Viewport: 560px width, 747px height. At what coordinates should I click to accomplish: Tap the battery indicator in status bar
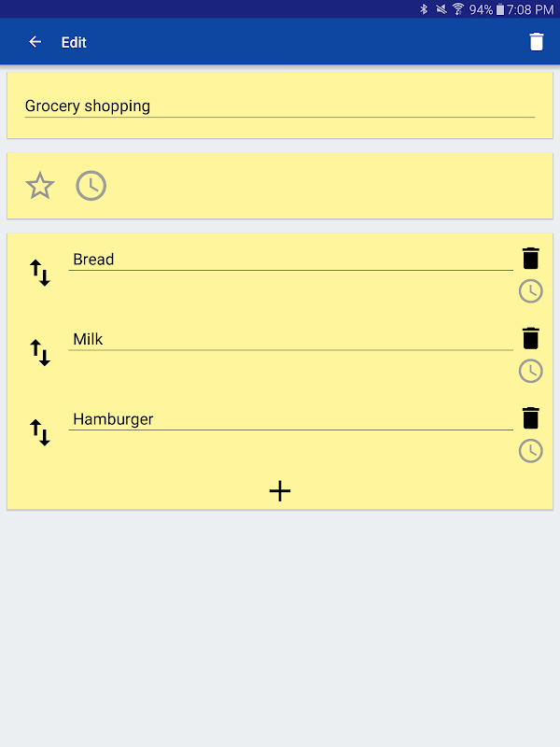tap(500, 9)
